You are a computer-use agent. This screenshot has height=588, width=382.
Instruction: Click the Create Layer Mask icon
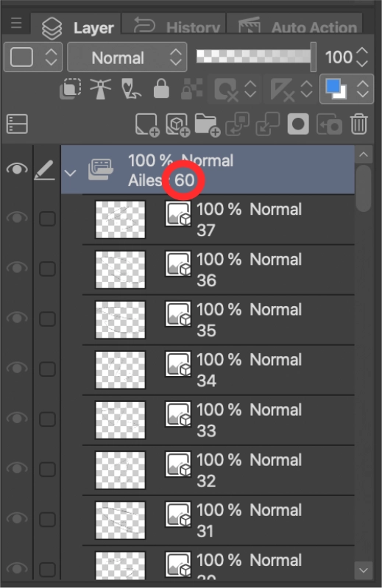coord(298,124)
